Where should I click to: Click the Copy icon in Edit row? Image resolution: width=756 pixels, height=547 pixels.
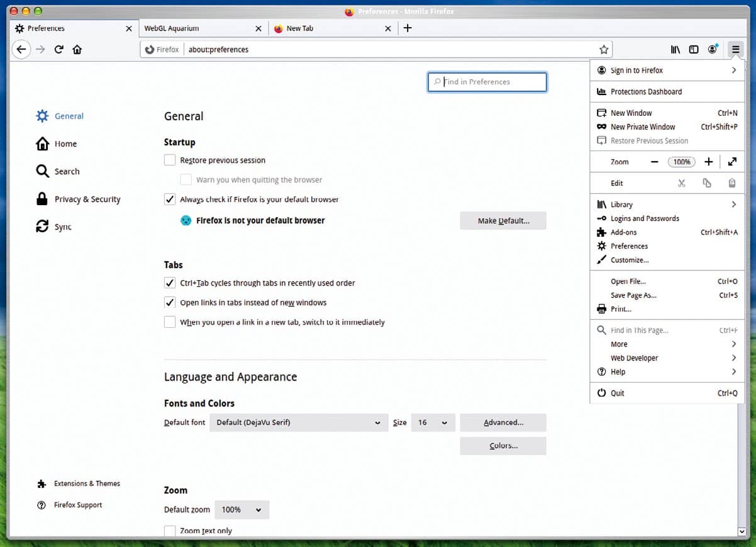click(707, 183)
